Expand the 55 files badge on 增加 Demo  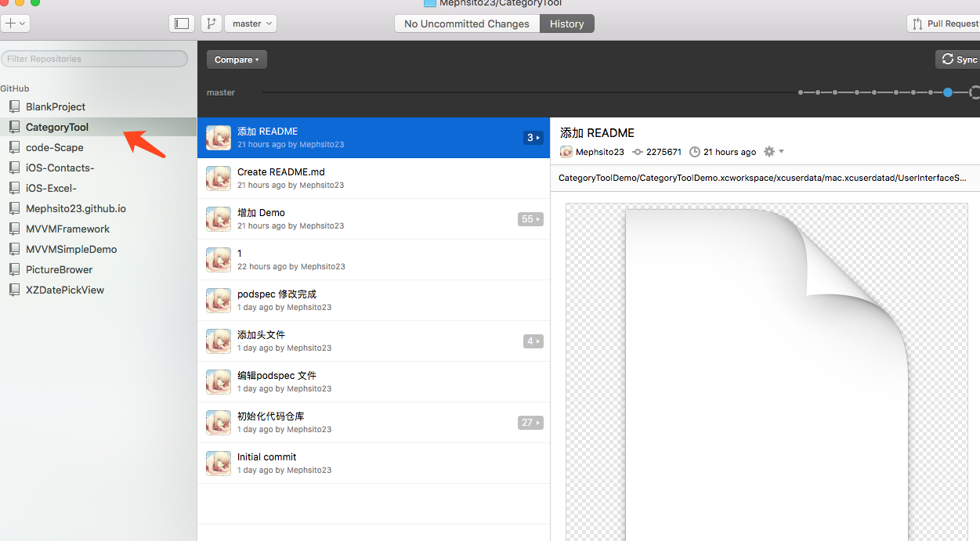pos(530,219)
